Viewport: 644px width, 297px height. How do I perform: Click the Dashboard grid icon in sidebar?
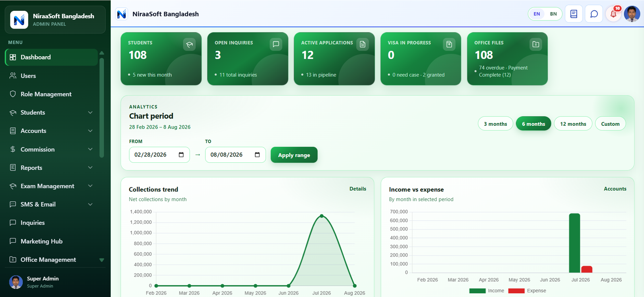13,57
